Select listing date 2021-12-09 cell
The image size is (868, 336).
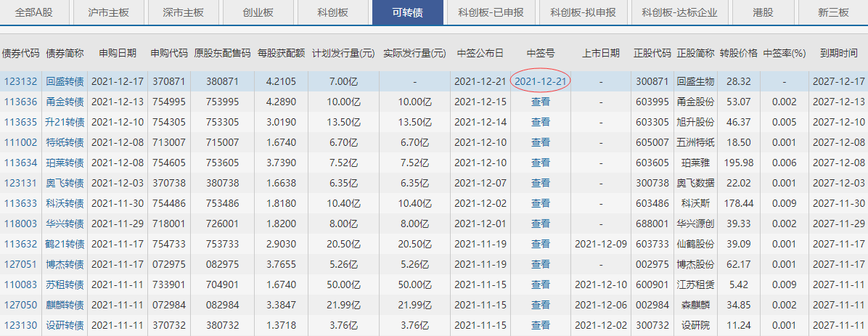coord(601,244)
